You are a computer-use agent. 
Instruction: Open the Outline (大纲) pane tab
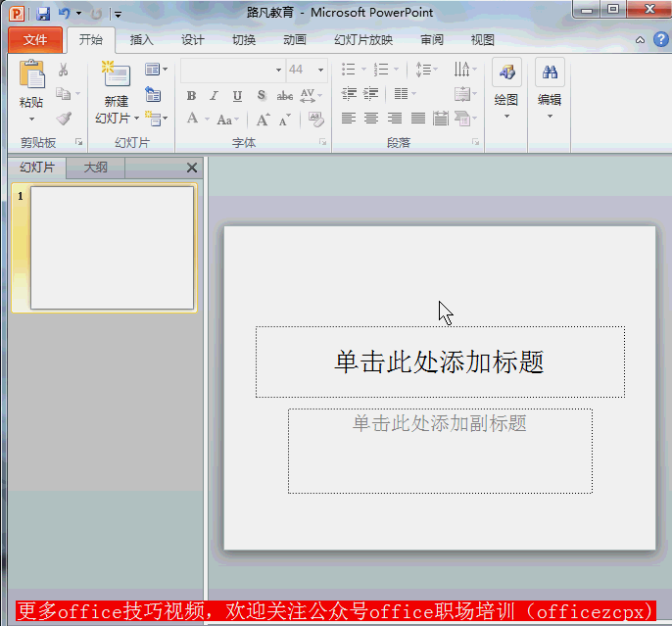96,168
